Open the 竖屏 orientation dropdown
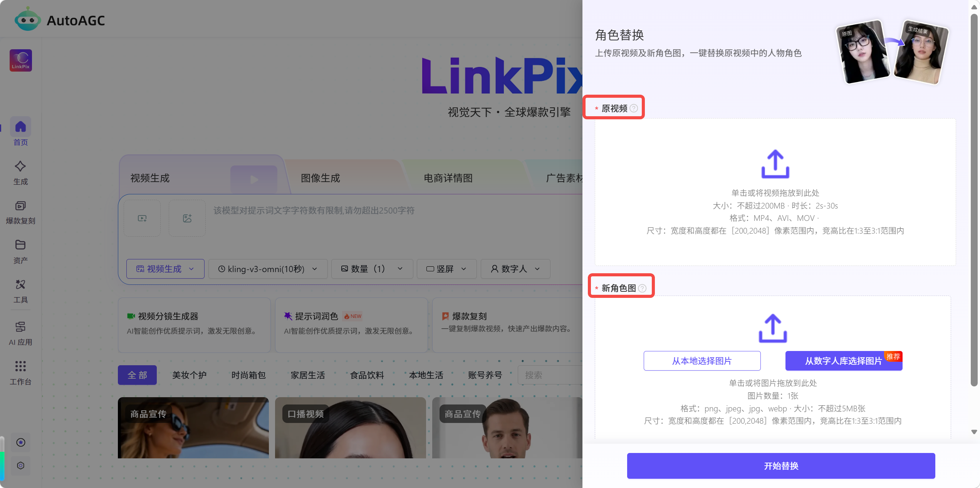This screenshot has width=980, height=488. coord(446,269)
